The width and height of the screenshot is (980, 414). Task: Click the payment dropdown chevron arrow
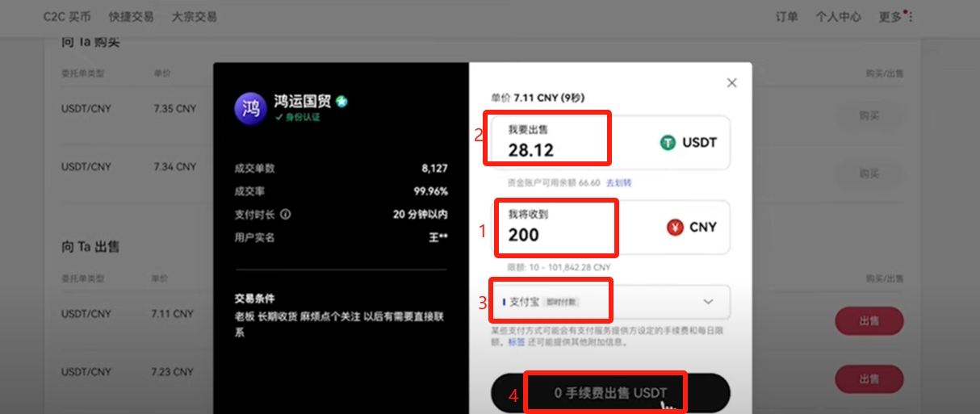point(708,302)
